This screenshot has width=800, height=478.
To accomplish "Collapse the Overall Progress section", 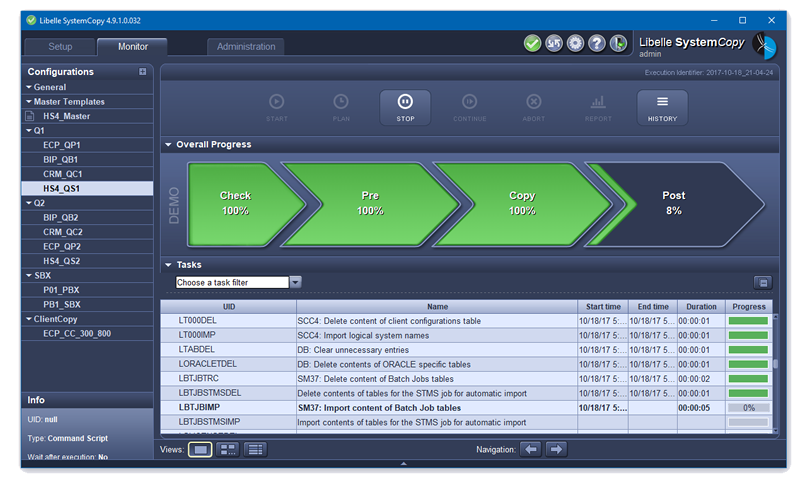I will (169, 145).
